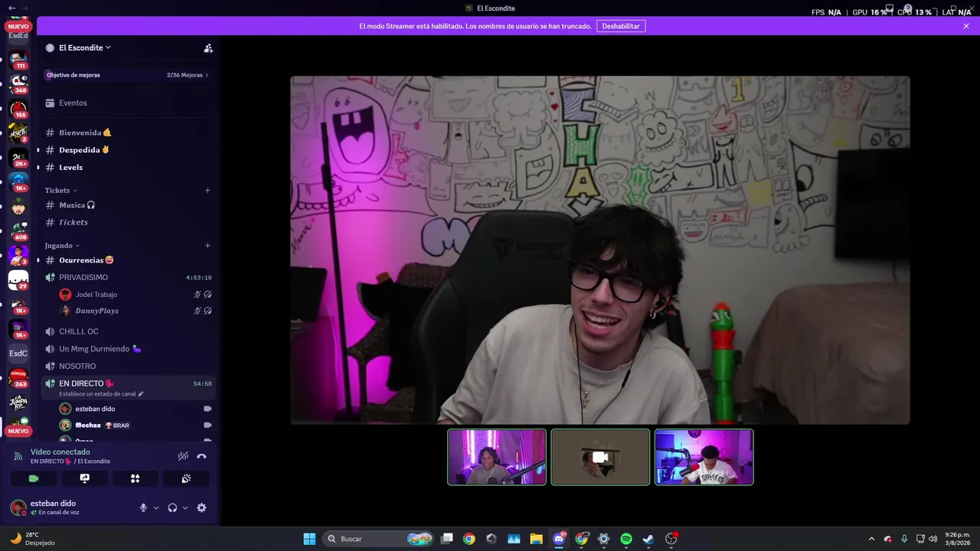
Task: Open Spotify from the taskbar
Action: tap(626, 539)
